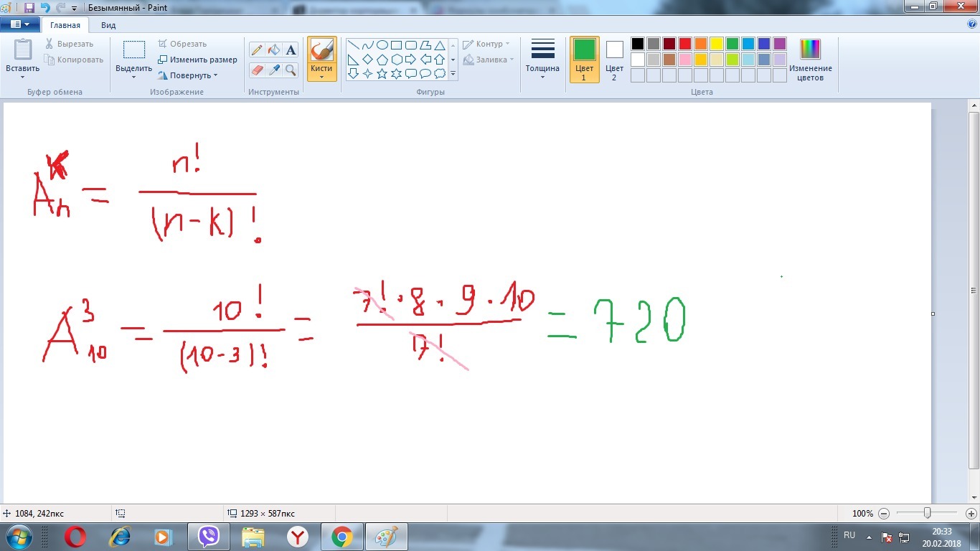980x551 pixels.
Task: Open Viber from the taskbar
Action: pos(209,537)
